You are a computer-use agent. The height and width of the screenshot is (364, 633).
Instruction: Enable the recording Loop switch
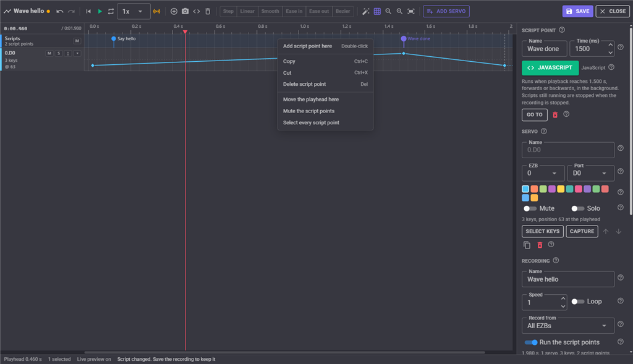click(x=578, y=302)
